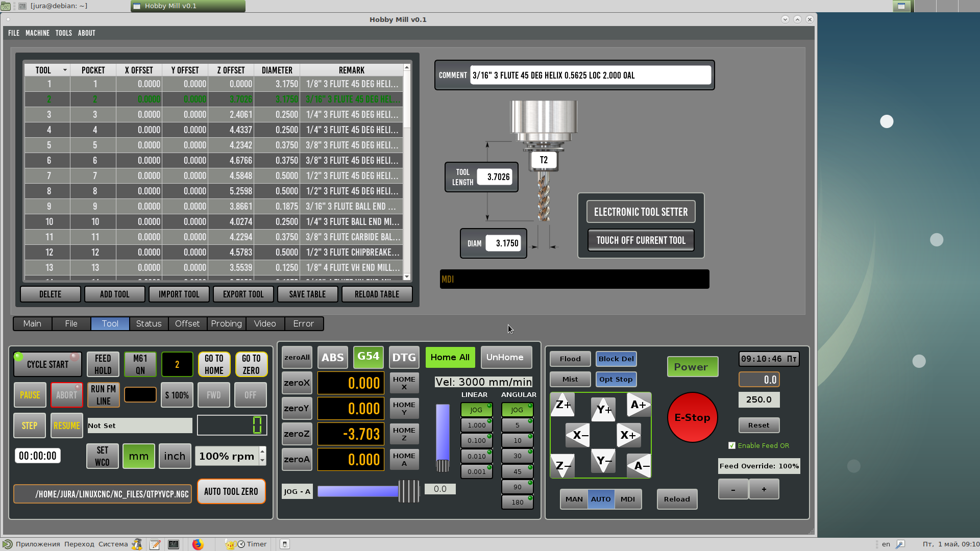Select the linear 0.001 jog increment

[x=477, y=471]
